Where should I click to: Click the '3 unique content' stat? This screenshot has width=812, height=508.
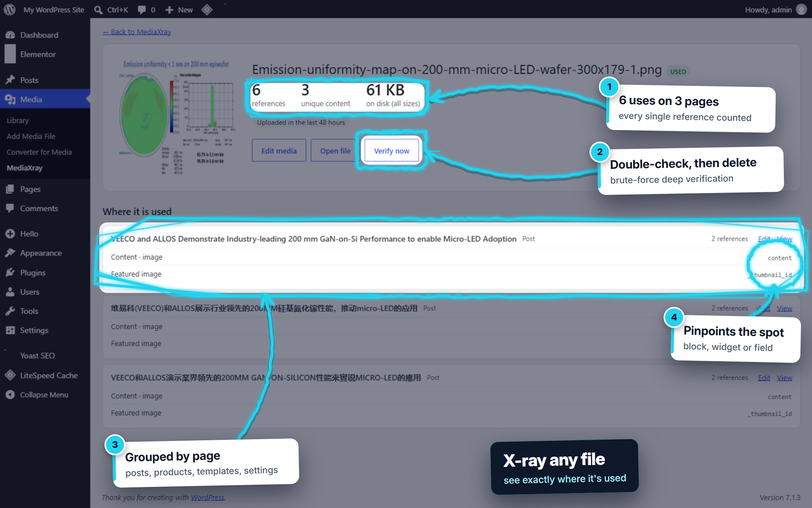(326, 95)
